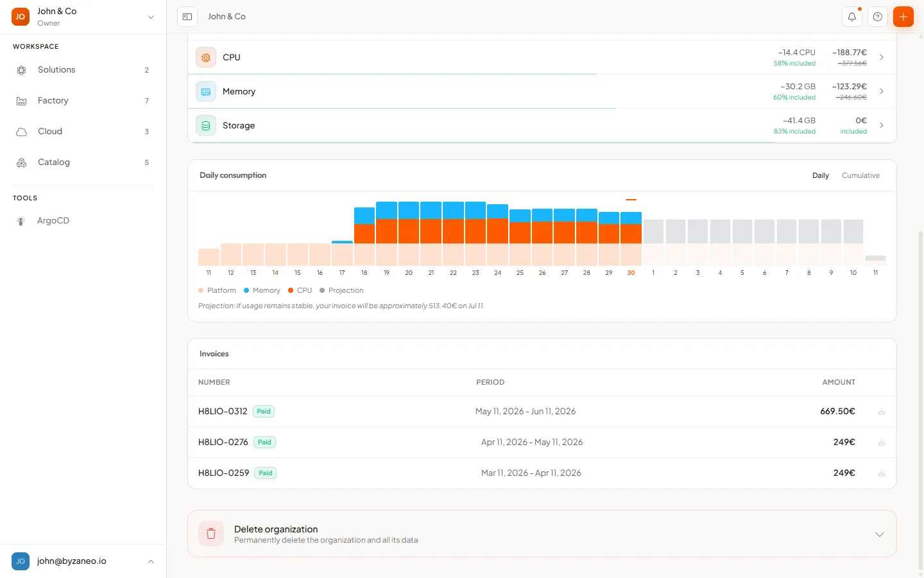Open the notifications bell
The image size is (924, 578).
coord(852,17)
